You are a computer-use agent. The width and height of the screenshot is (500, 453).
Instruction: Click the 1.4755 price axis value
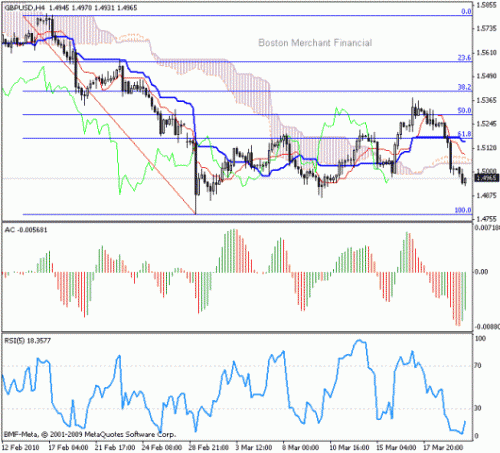coord(487,219)
